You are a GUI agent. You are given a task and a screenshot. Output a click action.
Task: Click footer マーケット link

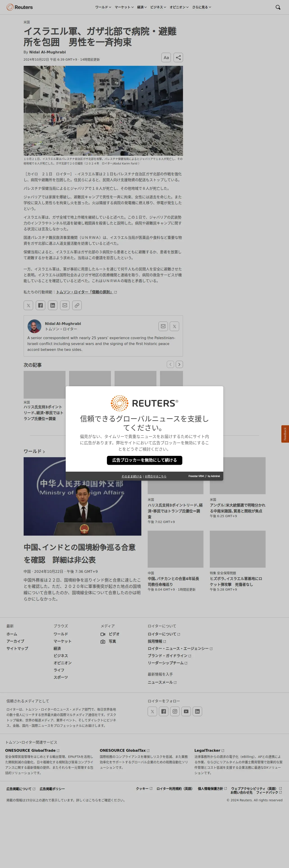(63, 641)
